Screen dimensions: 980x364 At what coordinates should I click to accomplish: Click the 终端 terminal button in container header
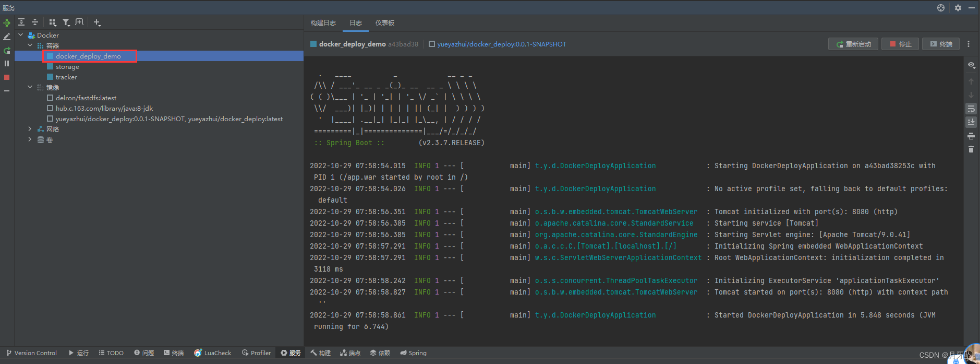941,44
